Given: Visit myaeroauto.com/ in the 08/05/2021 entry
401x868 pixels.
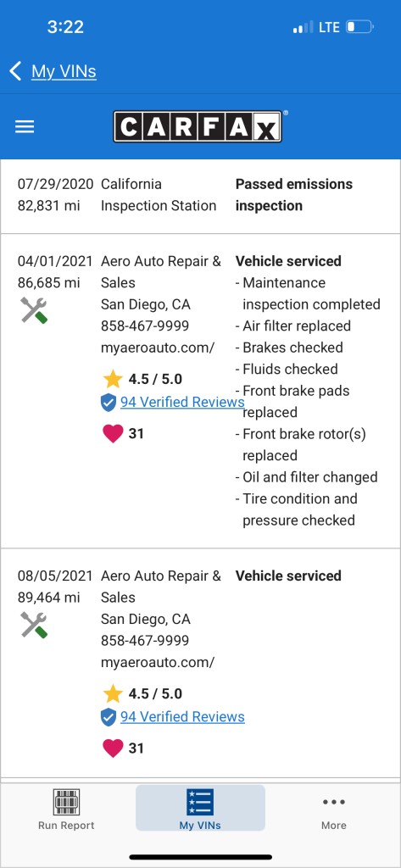Looking at the screenshot, I should (158, 663).
